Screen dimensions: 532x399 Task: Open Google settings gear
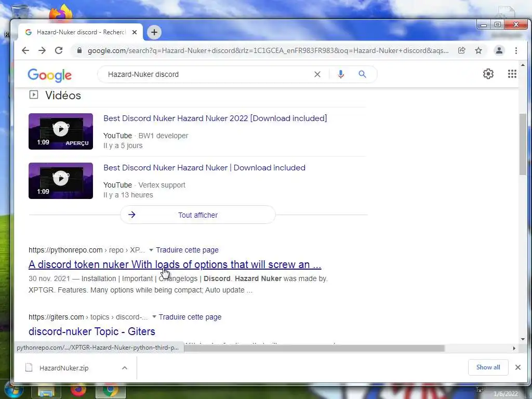[488, 74]
